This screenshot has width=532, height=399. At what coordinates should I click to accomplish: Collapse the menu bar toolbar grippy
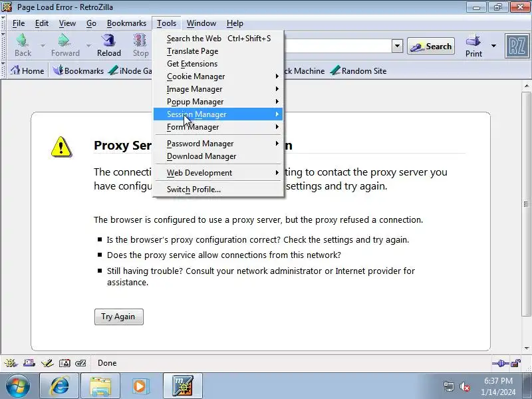point(3,23)
